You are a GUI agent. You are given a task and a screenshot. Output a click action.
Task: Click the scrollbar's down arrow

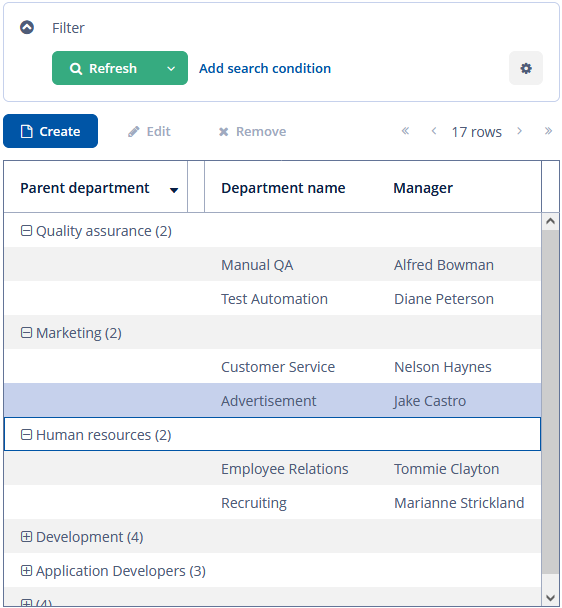550,598
